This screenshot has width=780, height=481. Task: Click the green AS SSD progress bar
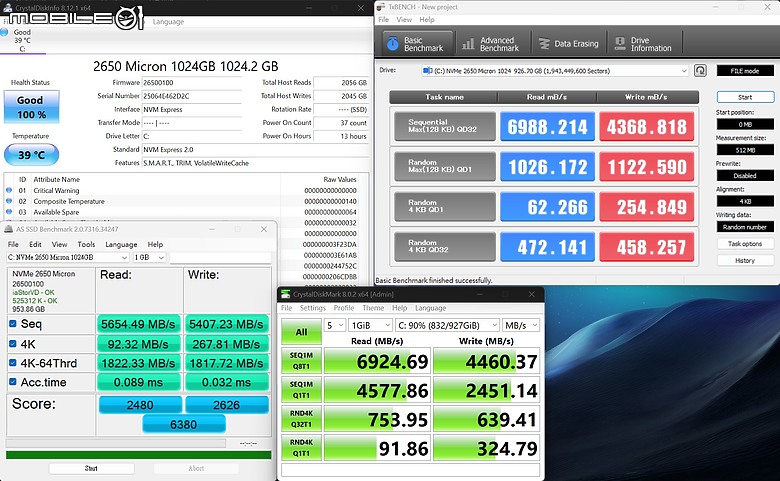tap(138, 455)
